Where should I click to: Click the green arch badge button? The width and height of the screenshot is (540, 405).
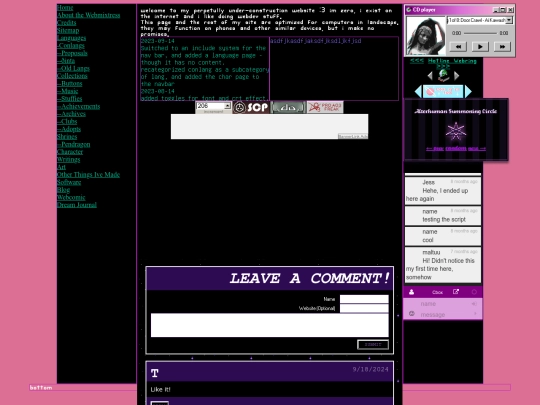point(288,107)
